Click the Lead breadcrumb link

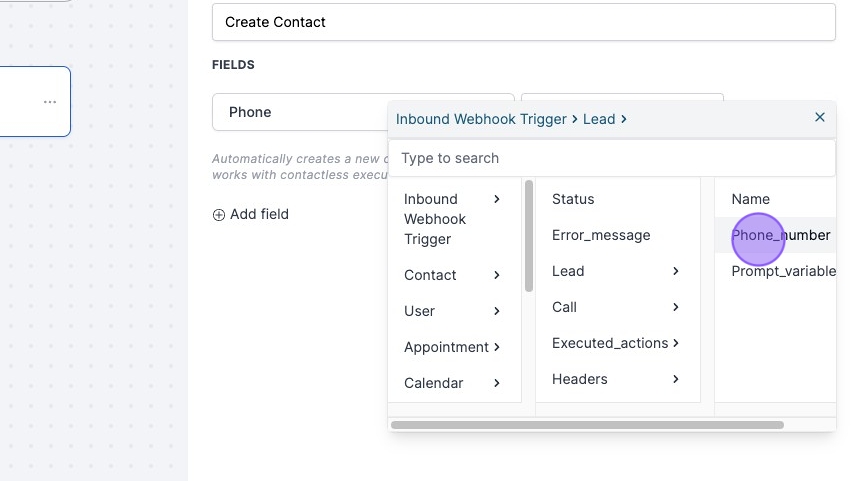point(599,119)
